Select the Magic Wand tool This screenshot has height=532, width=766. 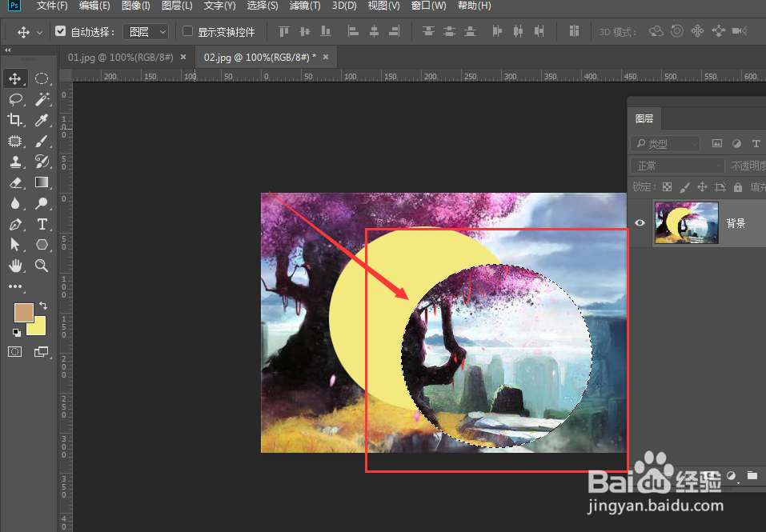(42, 99)
